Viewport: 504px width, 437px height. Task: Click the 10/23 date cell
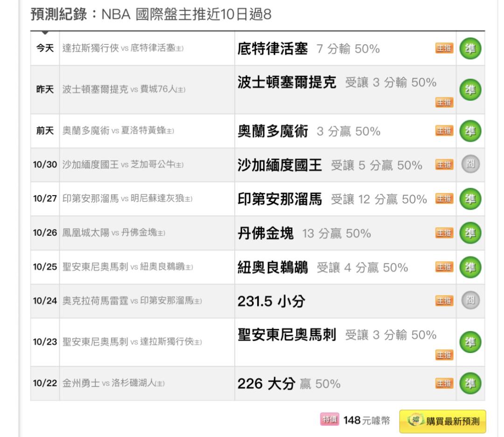click(45, 342)
